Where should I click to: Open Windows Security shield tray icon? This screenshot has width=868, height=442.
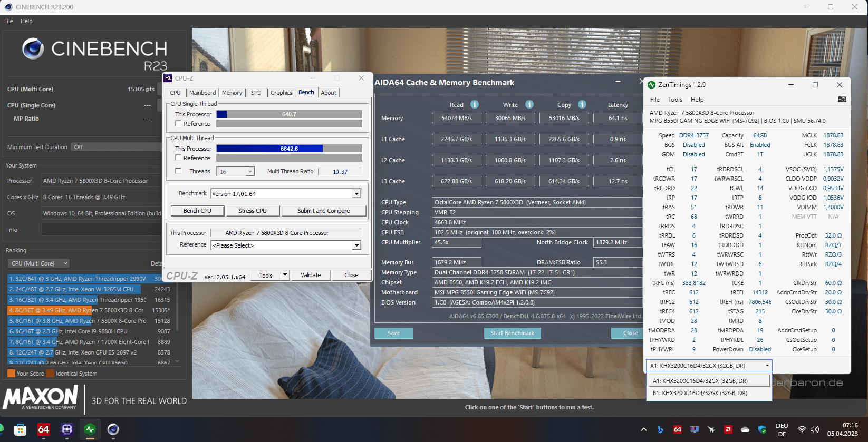coord(762,429)
